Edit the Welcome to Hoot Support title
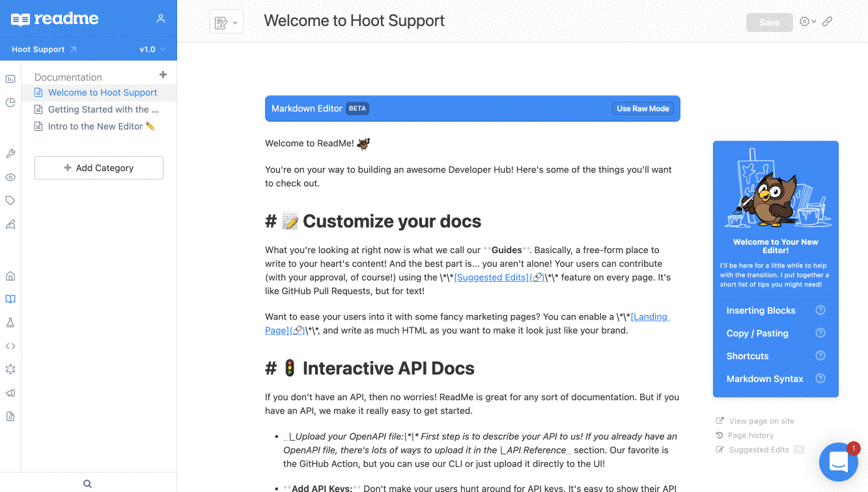The image size is (868, 492). click(354, 21)
